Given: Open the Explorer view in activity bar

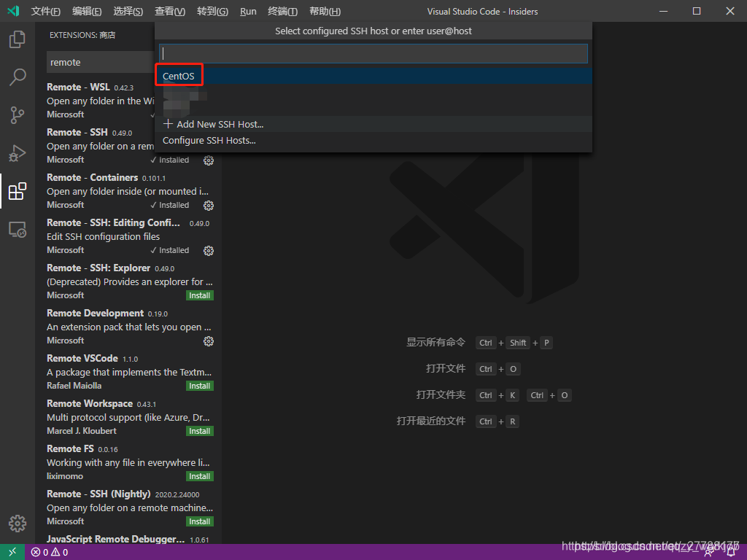Looking at the screenshot, I should click(18, 39).
